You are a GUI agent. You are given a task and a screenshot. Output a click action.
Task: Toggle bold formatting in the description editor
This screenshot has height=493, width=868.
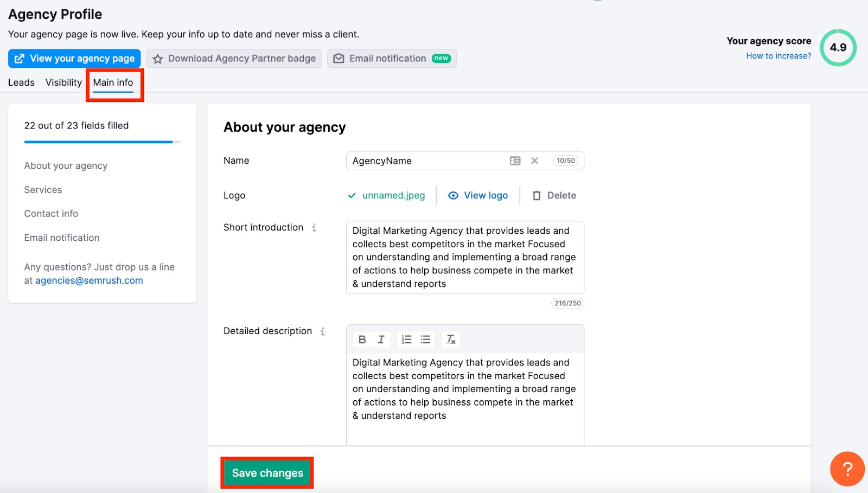(x=362, y=340)
